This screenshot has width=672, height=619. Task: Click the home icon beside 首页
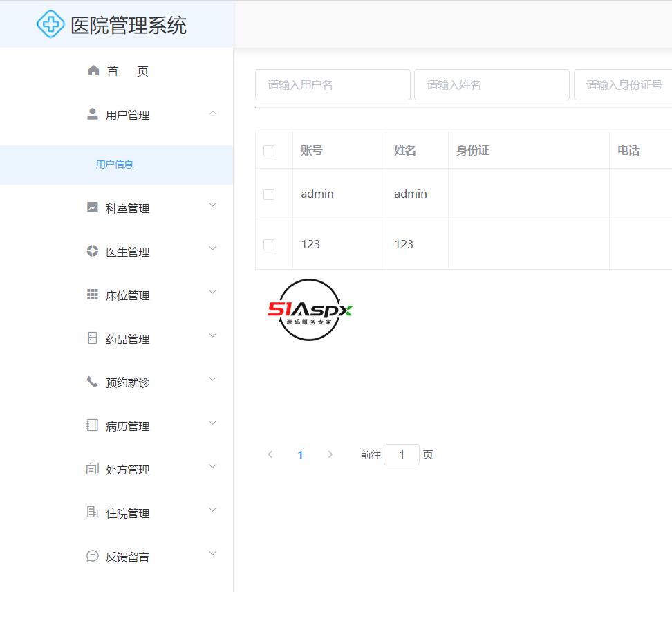[93, 71]
